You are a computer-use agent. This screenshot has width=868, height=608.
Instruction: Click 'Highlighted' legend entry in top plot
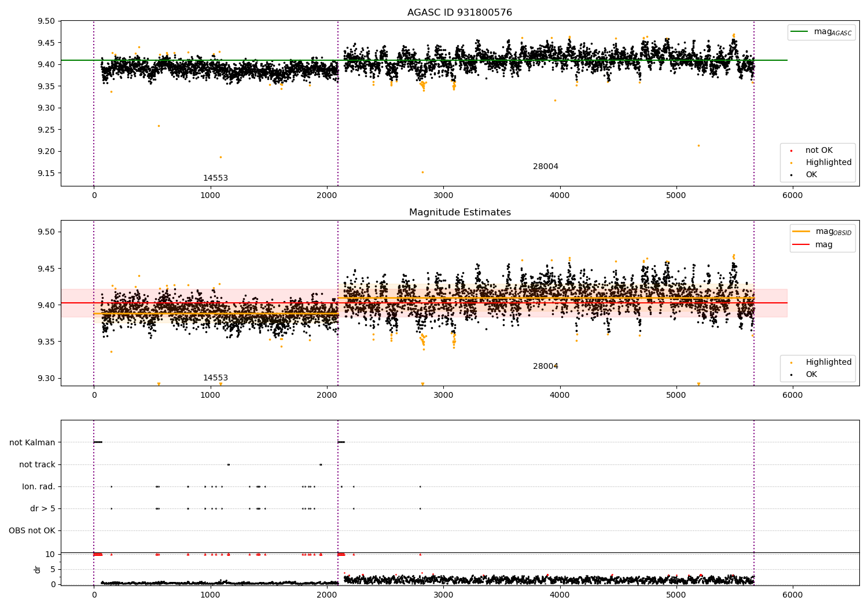(821, 163)
